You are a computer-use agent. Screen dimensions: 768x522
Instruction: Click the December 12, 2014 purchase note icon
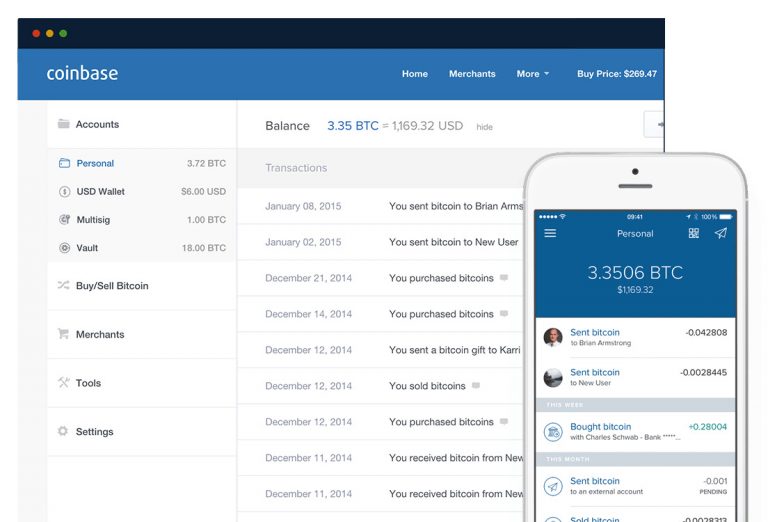coord(504,421)
